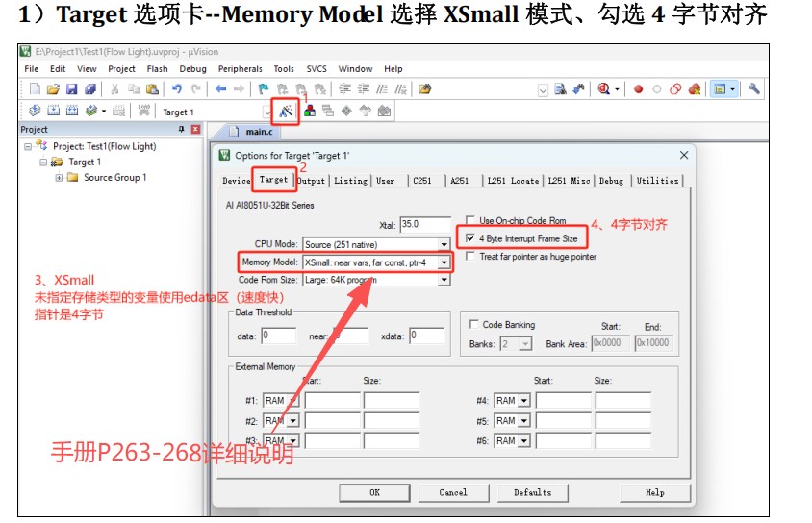Open External Memory #1 RAM dropdown
Screen dimensions: 812x523
(x=293, y=400)
